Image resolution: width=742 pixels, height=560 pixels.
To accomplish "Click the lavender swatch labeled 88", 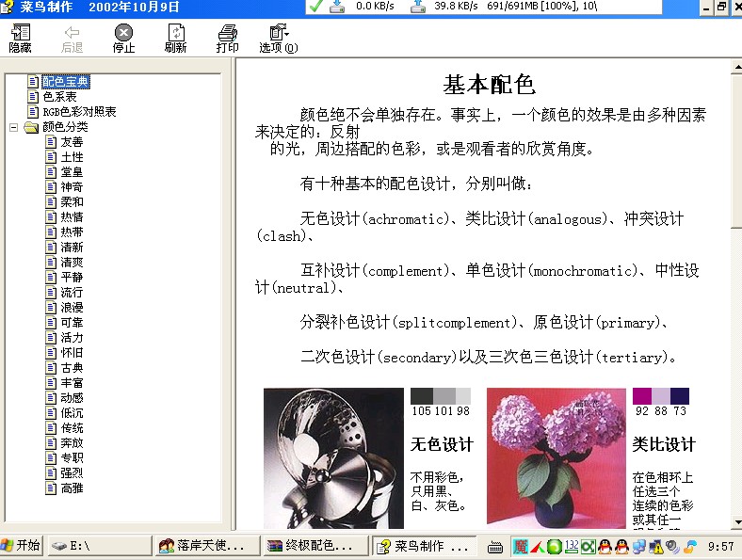I will 661,396.
